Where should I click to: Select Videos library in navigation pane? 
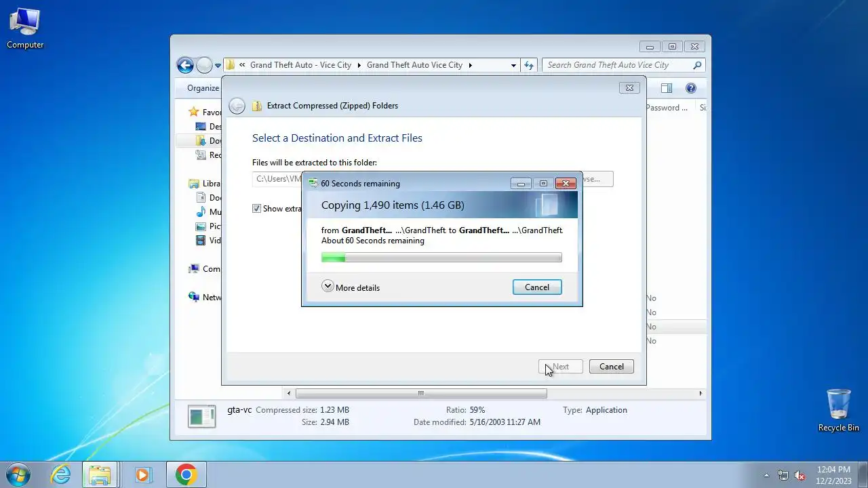click(209, 240)
